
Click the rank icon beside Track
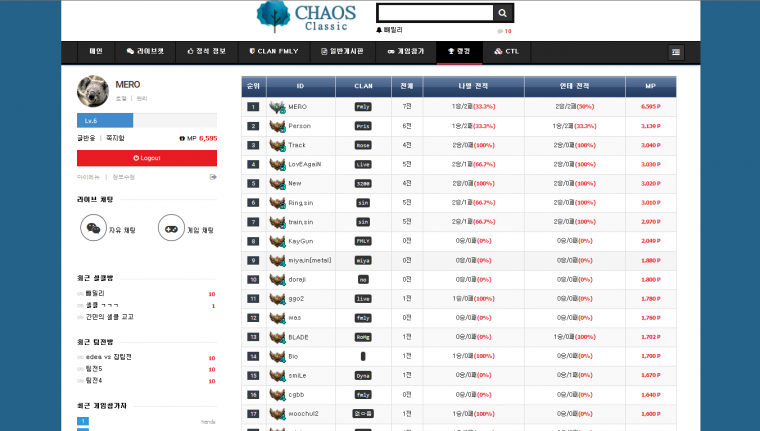(x=277, y=145)
